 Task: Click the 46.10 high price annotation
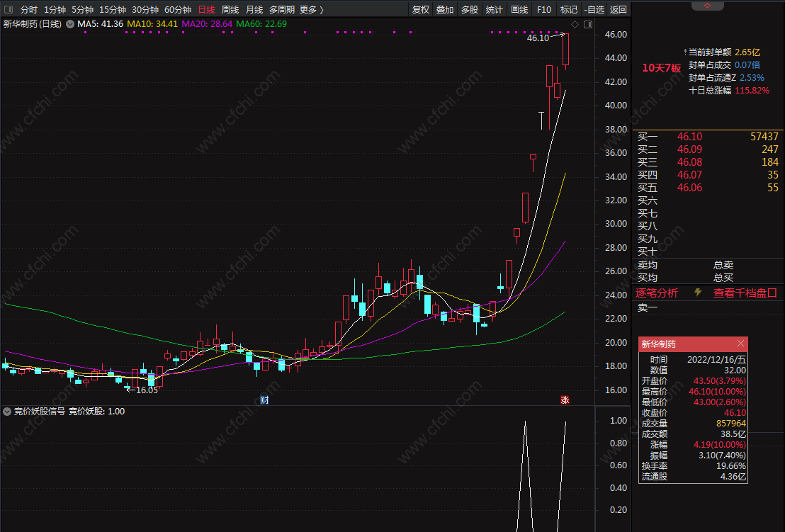[538, 38]
